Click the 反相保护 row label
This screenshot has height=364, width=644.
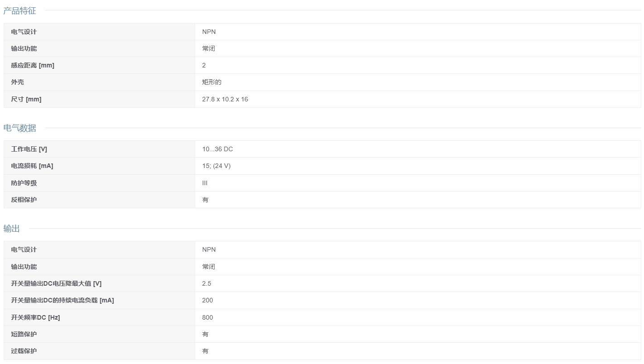tap(24, 200)
